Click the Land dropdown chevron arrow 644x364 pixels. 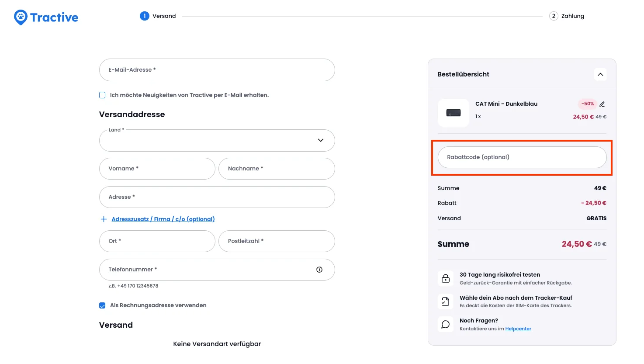(320, 140)
